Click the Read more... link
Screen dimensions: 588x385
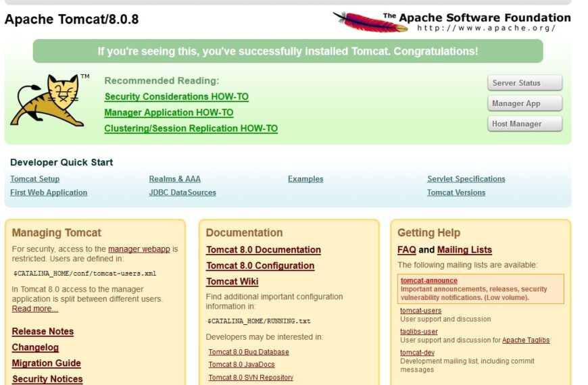tap(35, 309)
